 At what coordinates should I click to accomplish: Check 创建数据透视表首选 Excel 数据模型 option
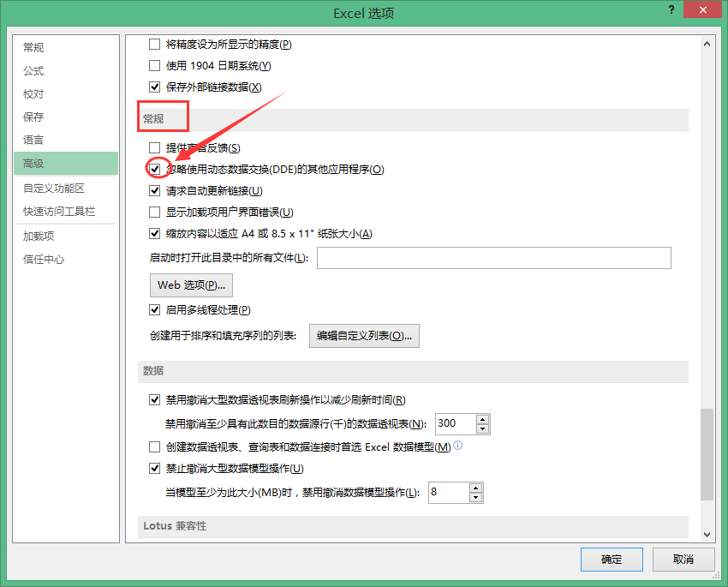click(155, 446)
